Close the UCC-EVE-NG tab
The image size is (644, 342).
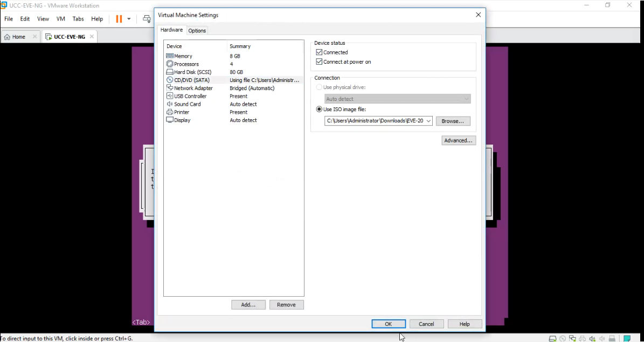[x=92, y=37]
